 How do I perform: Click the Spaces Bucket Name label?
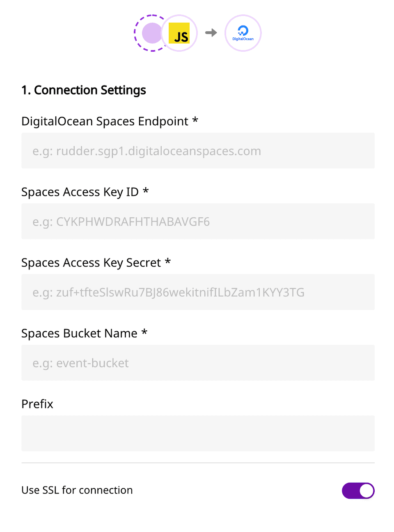point(79,334)
